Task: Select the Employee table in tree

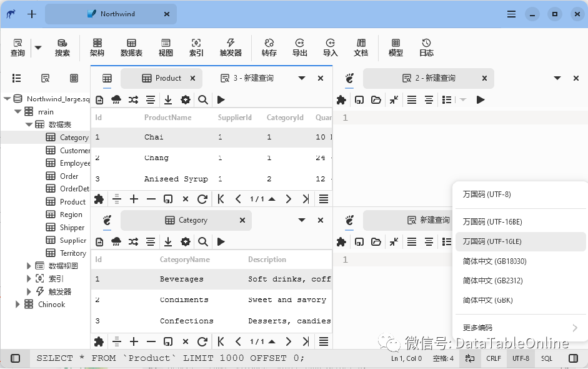Action: (x=67, y=163)
